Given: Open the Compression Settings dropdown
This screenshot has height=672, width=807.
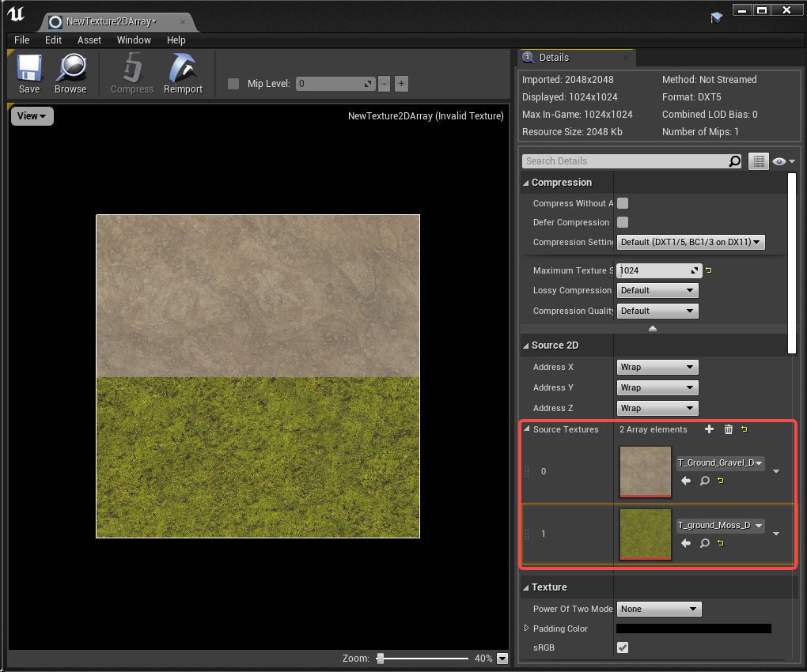Looking at the screenshot, I should tap(691, 242).
